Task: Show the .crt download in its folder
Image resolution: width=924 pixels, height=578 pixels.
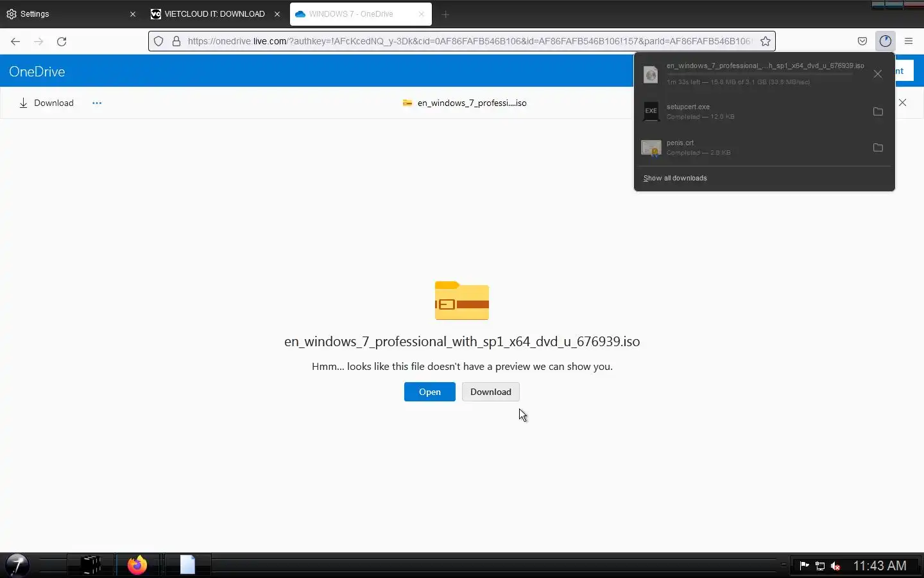Action: pos(878,148)
